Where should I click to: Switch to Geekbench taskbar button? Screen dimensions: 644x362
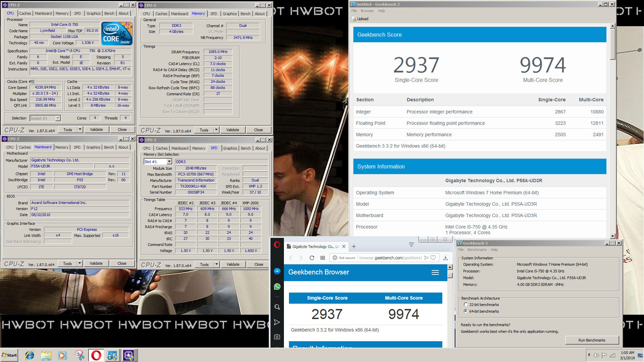112,355
